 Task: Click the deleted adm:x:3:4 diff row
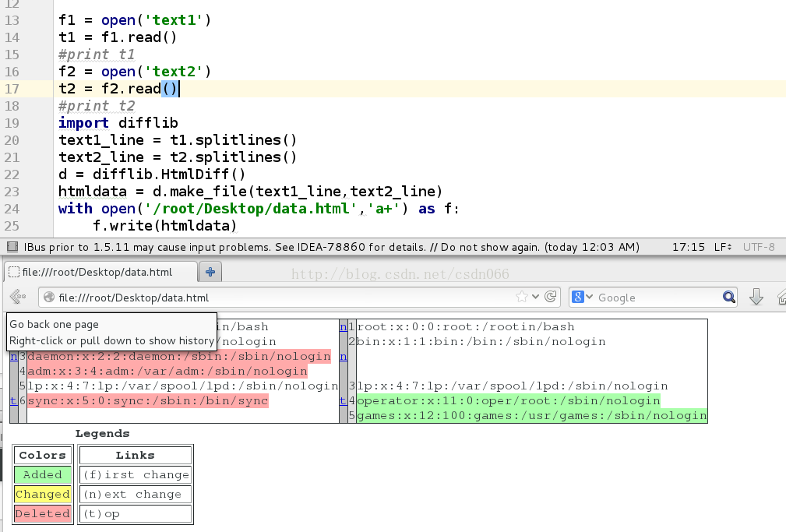click(167, 372)
